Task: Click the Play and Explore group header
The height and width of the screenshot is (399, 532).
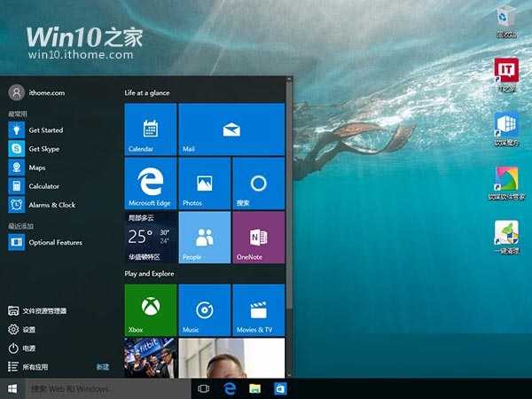Action: click(149, 273)
